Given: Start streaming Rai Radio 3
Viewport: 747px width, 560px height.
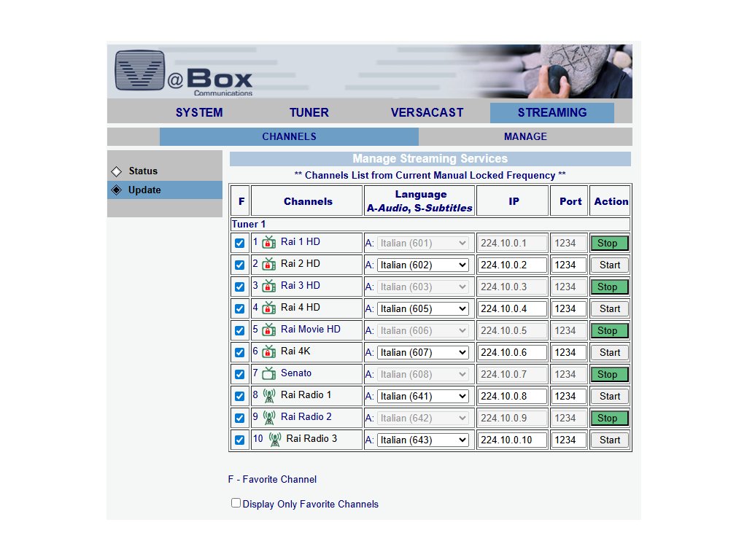Looking at the screenshot, I should click(609, 440).
